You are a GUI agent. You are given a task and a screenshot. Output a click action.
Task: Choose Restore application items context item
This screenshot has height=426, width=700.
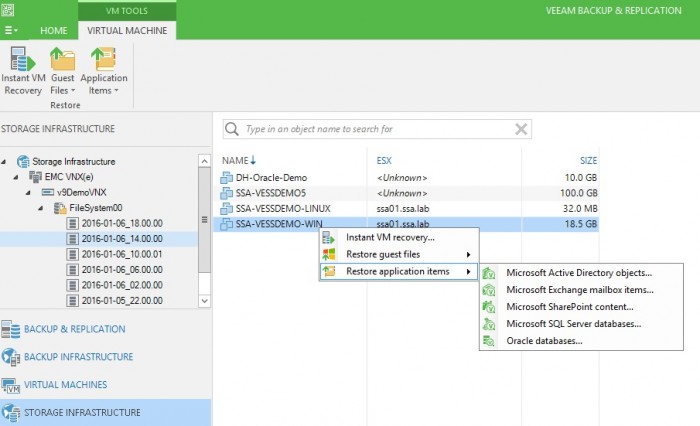(x=399, y=271)
